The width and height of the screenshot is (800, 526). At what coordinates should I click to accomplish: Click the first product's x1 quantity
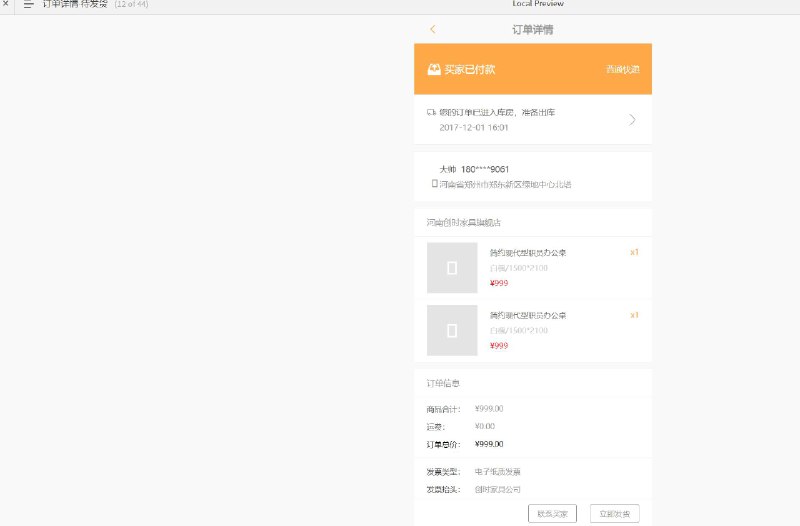634,252
